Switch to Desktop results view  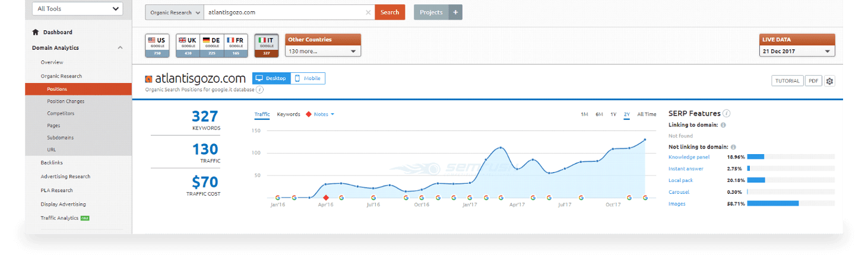(271, 78)
